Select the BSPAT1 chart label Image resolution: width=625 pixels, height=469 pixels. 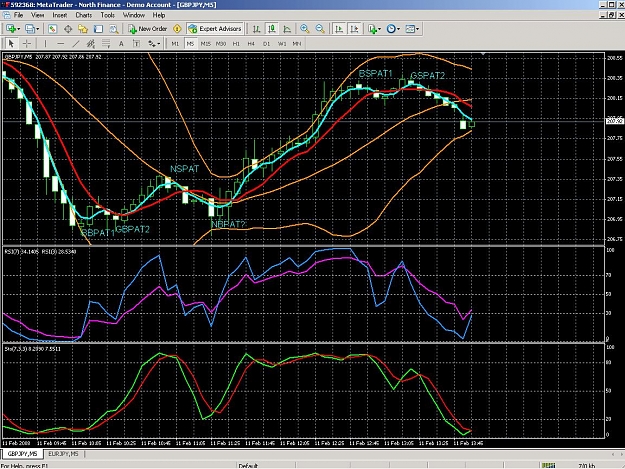click(375, 74)
